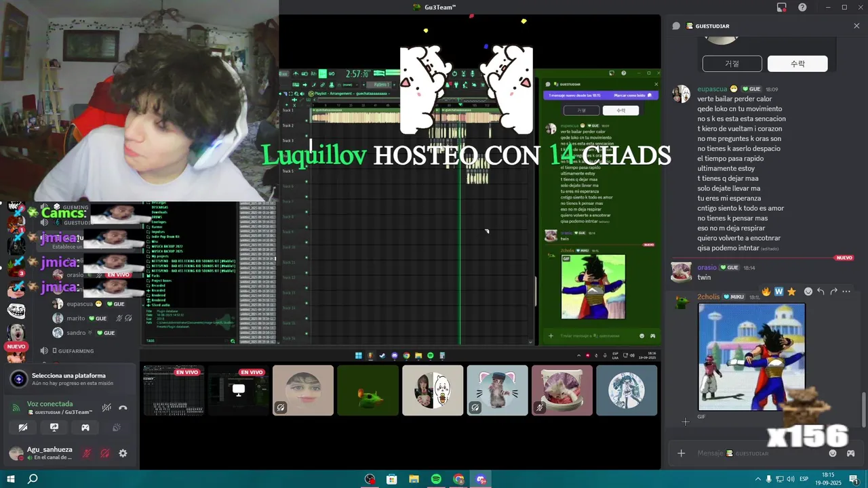The width and height of the screenshot is (868, 488).
Task: Select the green bird avatar participant tile
Action: [368, 390]
